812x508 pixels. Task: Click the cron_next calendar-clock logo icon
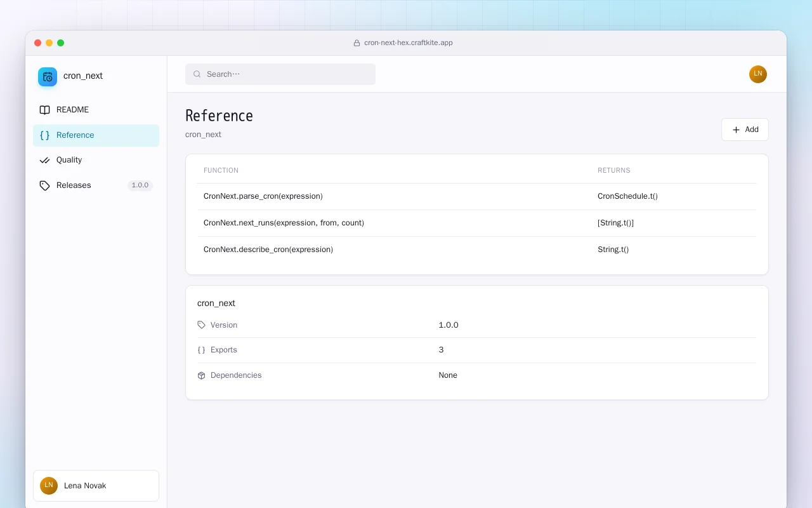click(x=48, y=77)
